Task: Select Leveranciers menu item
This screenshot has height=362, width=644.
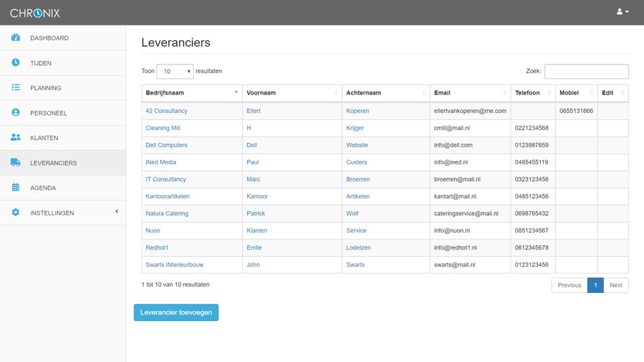Action: point(63,163)
